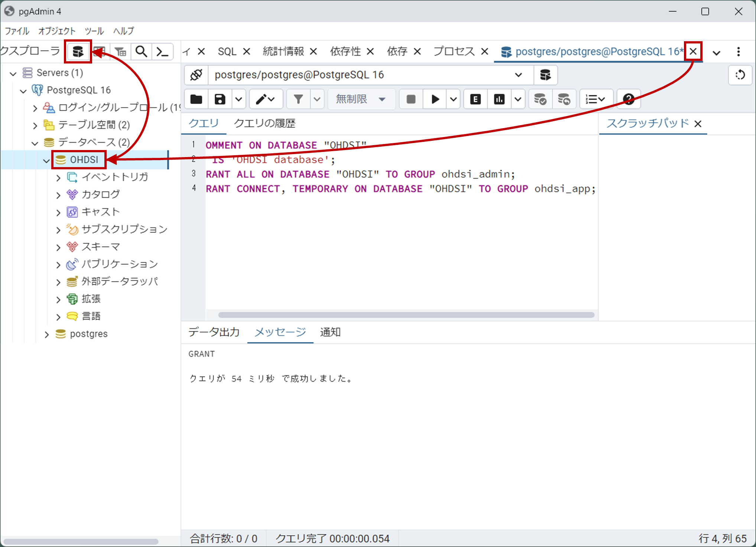Select the イベントトリガ tree item

tap(115, 177)
